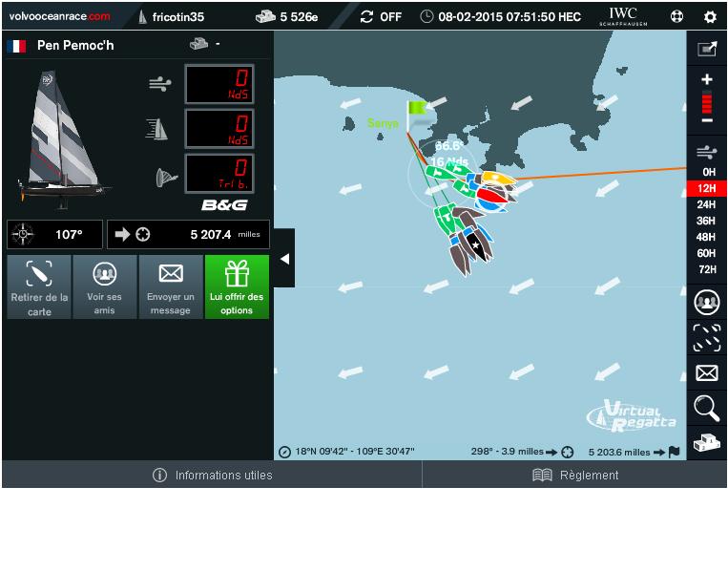The width and height of the screenshot is (728, 572).
Task: Zoom out with the minus button
Action: click(707, 120)
